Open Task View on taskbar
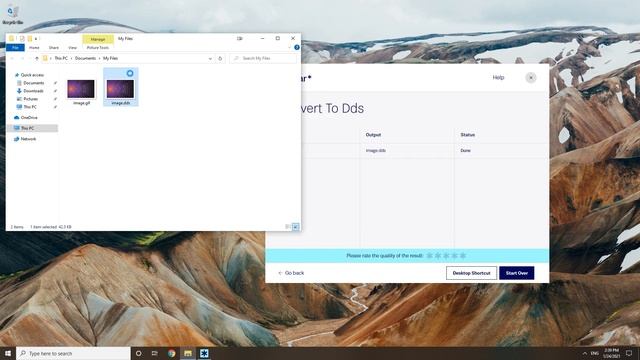Viewport: 640px width, 360px height. click(155, 353)
